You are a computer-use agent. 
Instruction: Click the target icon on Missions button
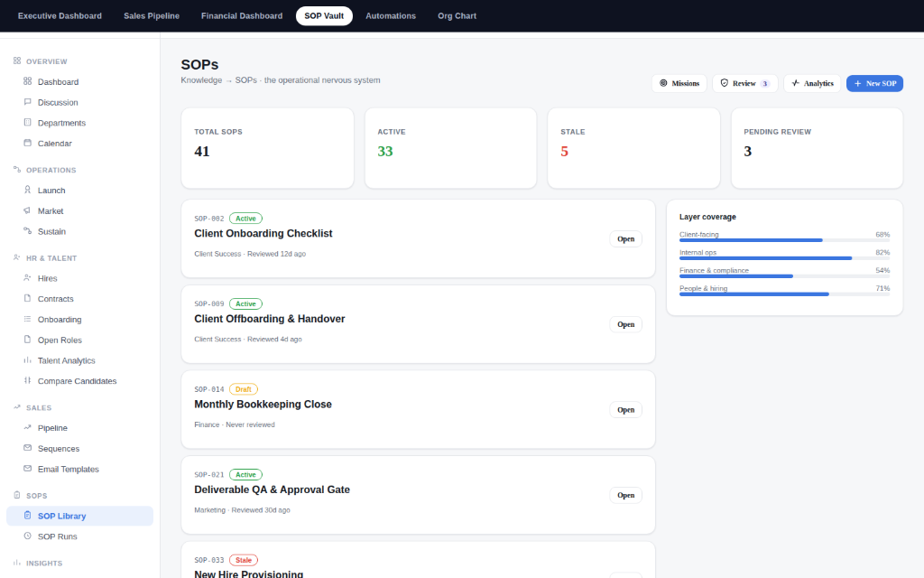click(x=663, y=83)
